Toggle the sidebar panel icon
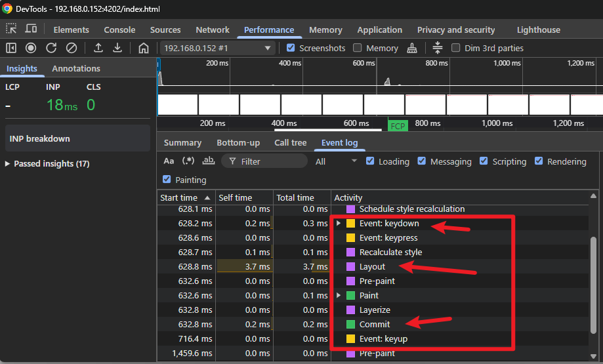The width and height of the screenshot is (603, 364). (x=11, y=48)
